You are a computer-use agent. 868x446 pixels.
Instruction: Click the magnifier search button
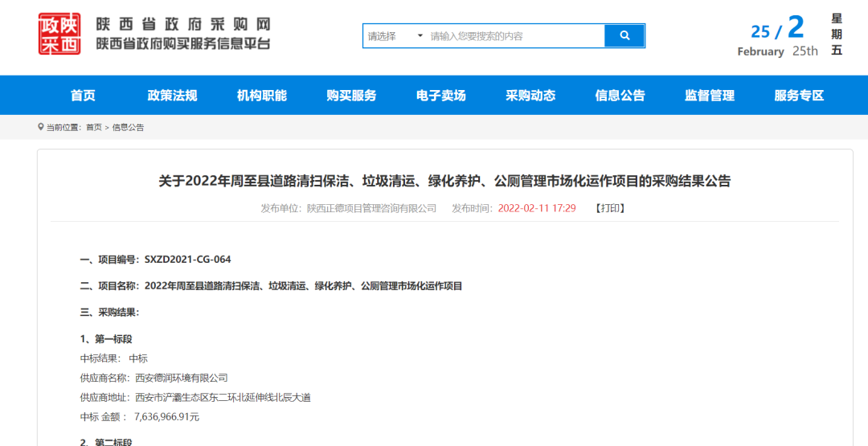pyautogui.click(x=624, y=36)
